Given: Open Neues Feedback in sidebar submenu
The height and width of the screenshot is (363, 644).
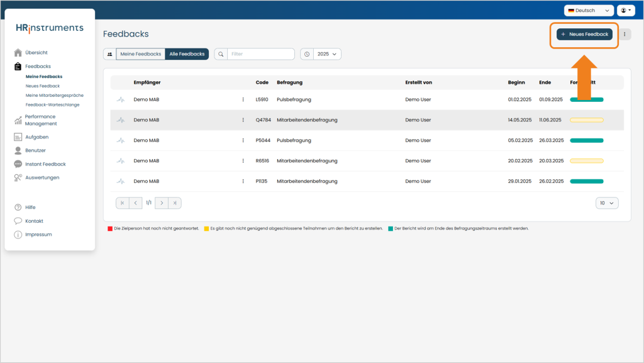Looking at the screenshot, I should [43, 86].
